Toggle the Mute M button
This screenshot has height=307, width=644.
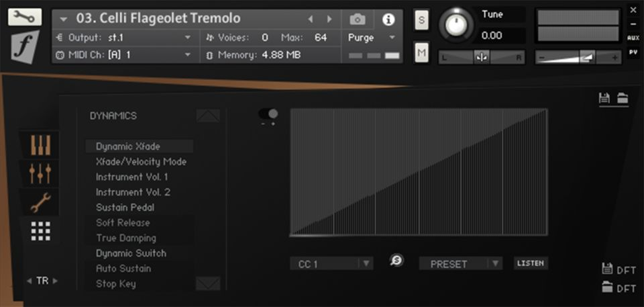coord(421,52)
